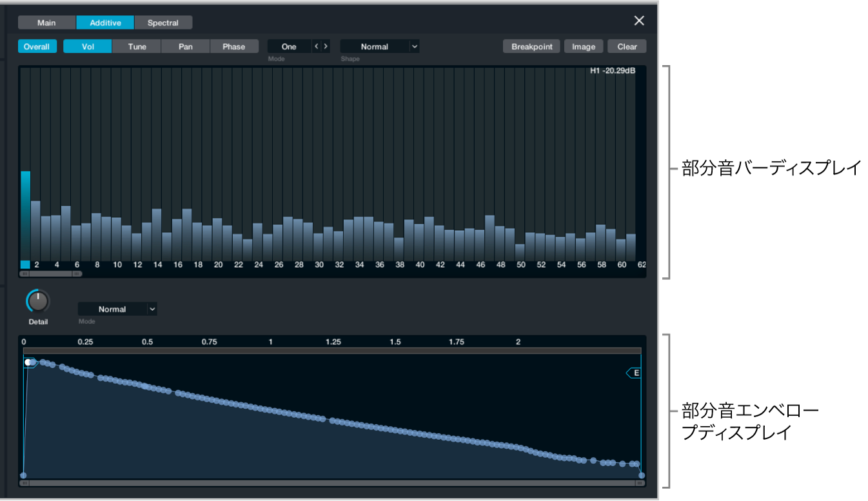868x501 pixels.
Task: Select the Vol partial parameter
Action: click(x=88, y=46)
